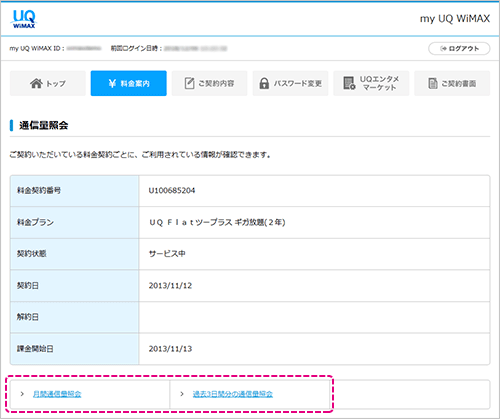The image size is (500, 419).
Task: Click the document icon on ご契約書面 tab
Action: (433, 83)
